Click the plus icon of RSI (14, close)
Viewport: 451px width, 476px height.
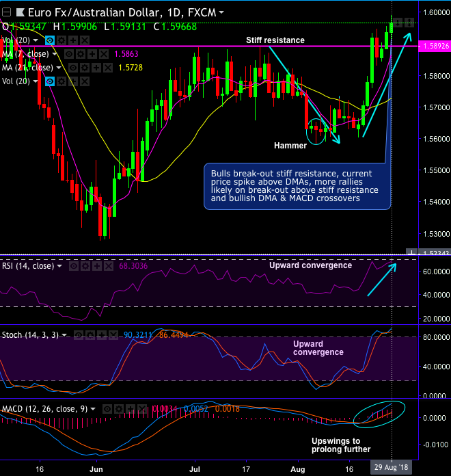(x=97, y=266)
